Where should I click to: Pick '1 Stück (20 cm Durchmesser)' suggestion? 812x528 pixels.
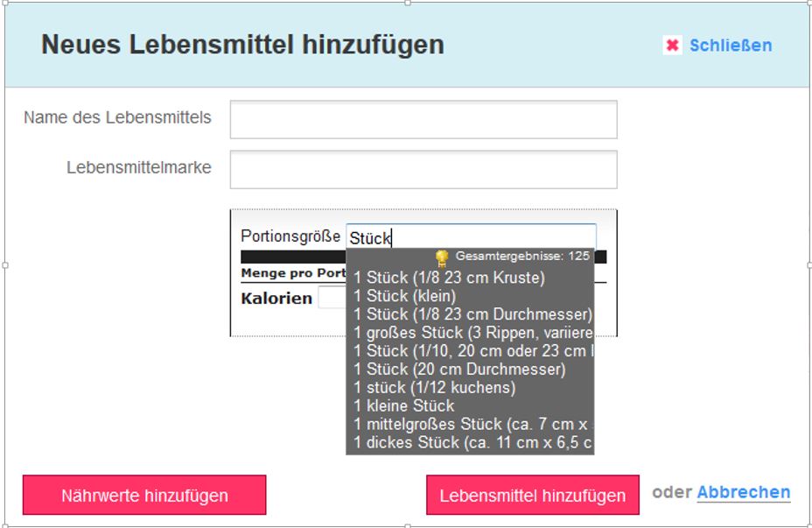click(x=459, y=369)
